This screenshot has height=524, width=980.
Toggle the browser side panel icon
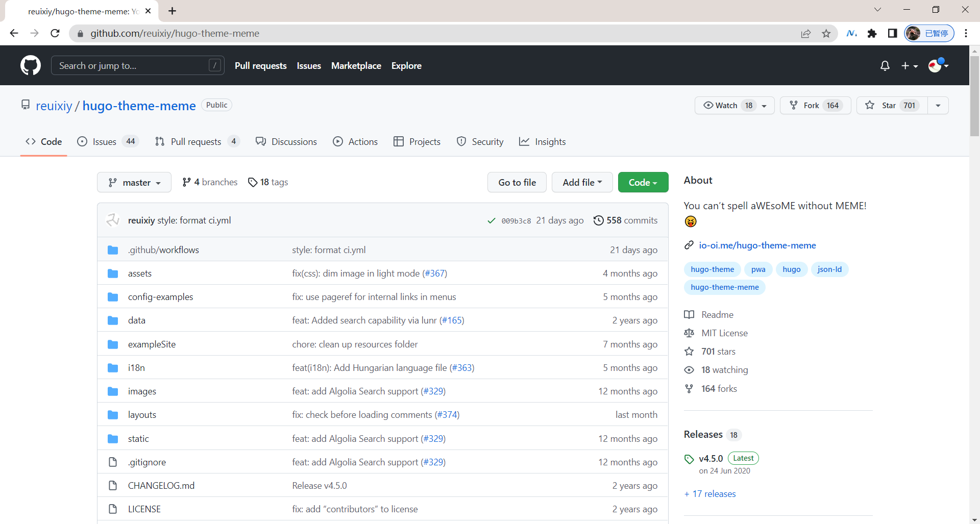click(x=892, y=33)
